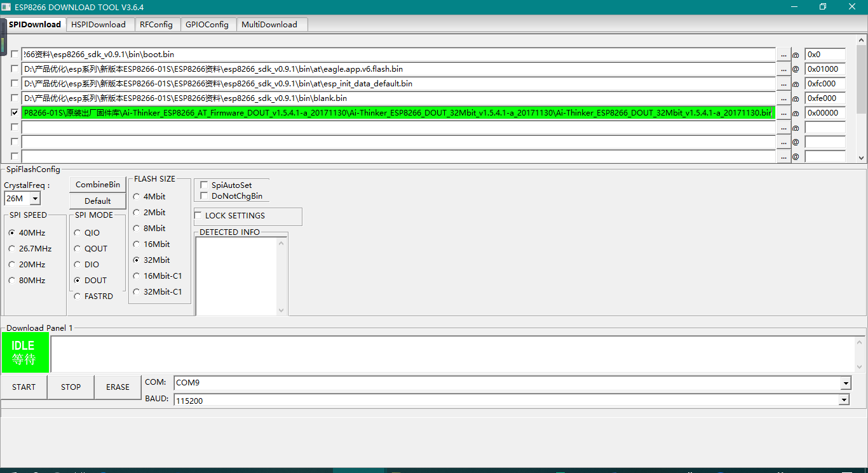Select 40MHz SPI speed

[x=12, y=233]
